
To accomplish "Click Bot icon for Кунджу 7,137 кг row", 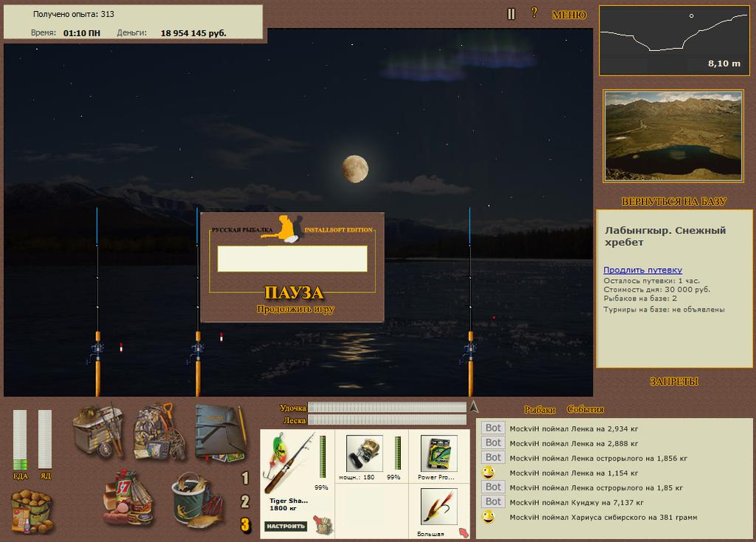I will pyautogui.click(x=492, y=501).
